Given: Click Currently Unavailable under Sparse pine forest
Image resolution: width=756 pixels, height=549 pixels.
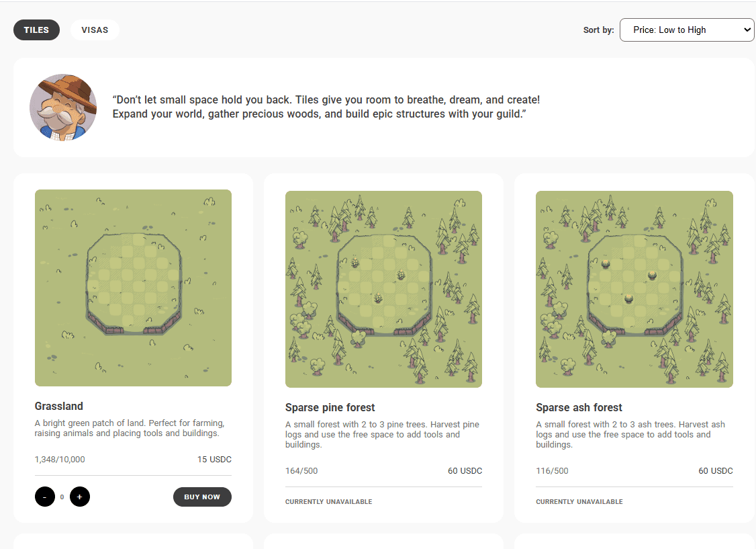Looking at the screenshot, I should pyautogui.click(x=328, y=502).
